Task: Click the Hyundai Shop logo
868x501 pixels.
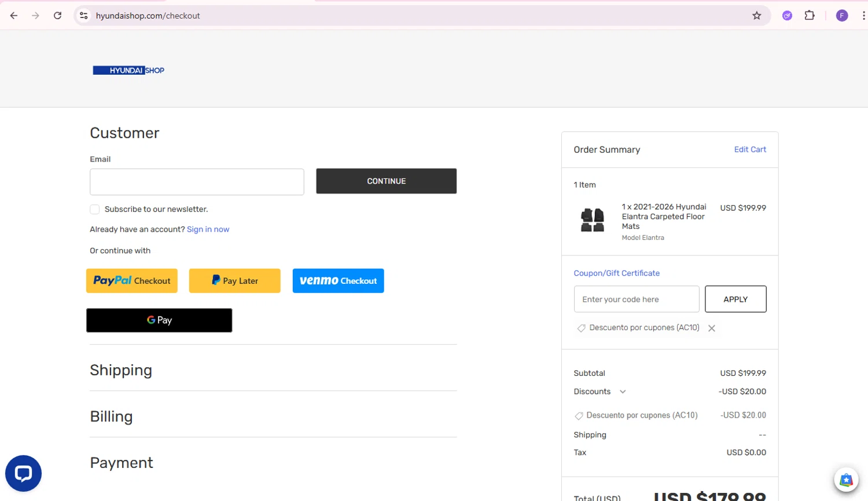Action: pos(128,70)
